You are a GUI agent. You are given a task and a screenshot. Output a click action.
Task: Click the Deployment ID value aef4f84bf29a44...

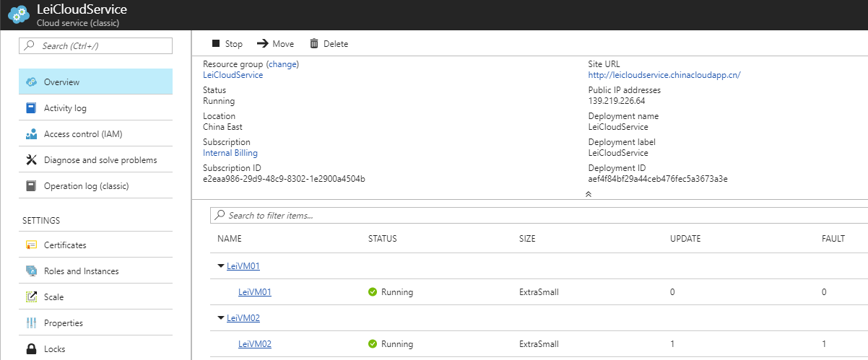pos(658,179)
